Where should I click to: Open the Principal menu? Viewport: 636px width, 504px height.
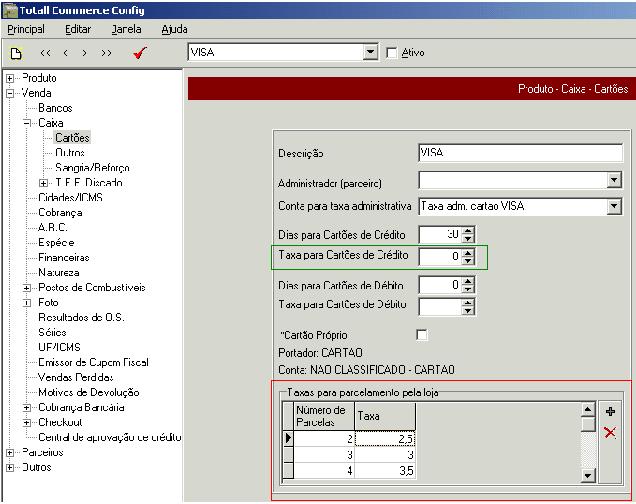[26, 29]
